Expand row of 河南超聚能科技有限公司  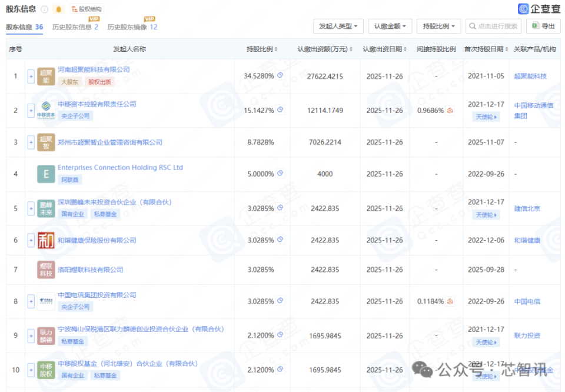coord(31,77)
